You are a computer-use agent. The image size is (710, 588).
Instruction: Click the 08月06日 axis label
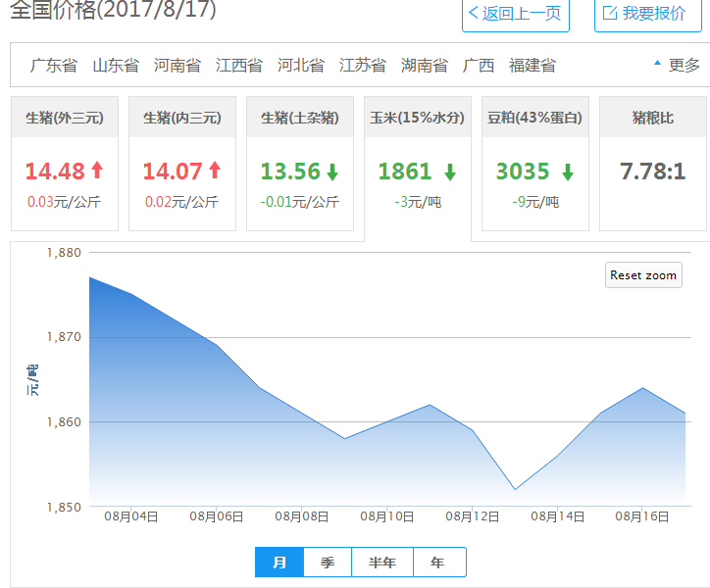tap(216, 516)
